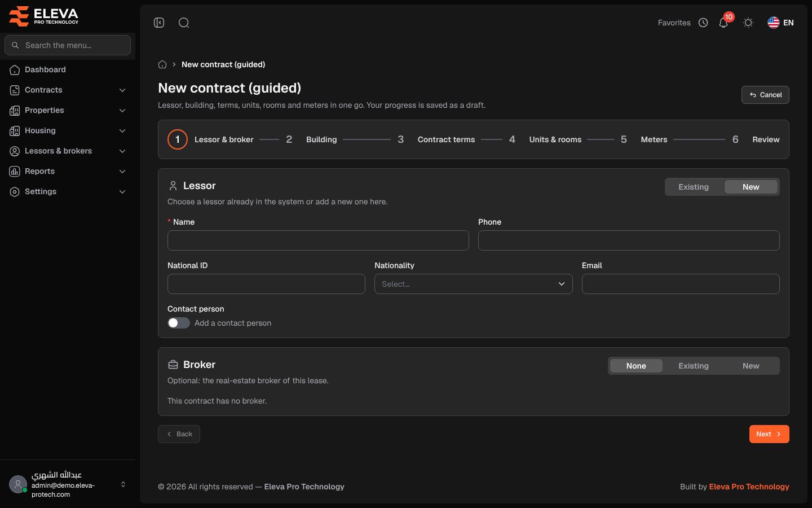Viewport: 812px width, 508px height.
Task: Switch Lessor mode to Existing
Action: [x=694, y=187]
